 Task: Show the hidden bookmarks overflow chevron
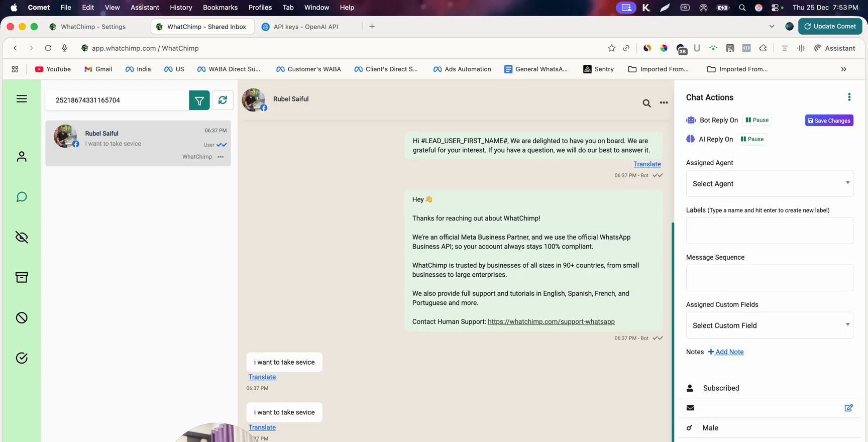[843, 69]
